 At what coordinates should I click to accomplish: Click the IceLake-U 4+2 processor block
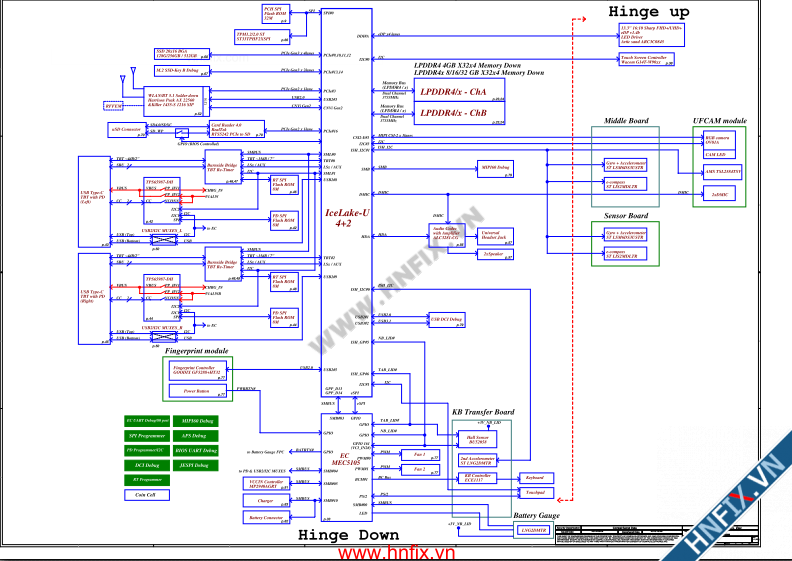click(343, 220)
